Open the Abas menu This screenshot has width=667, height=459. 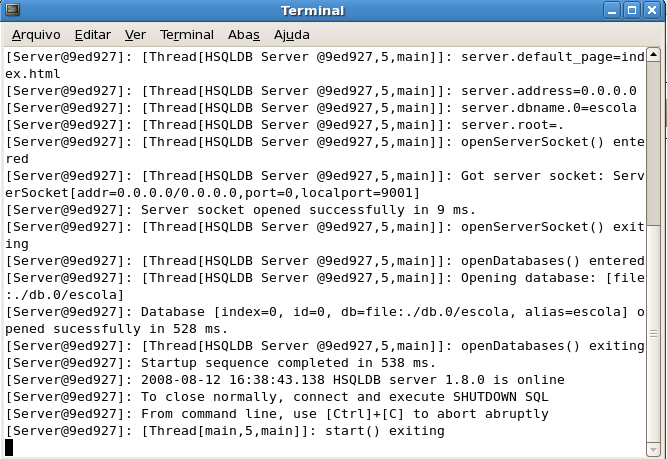(243, 34)
